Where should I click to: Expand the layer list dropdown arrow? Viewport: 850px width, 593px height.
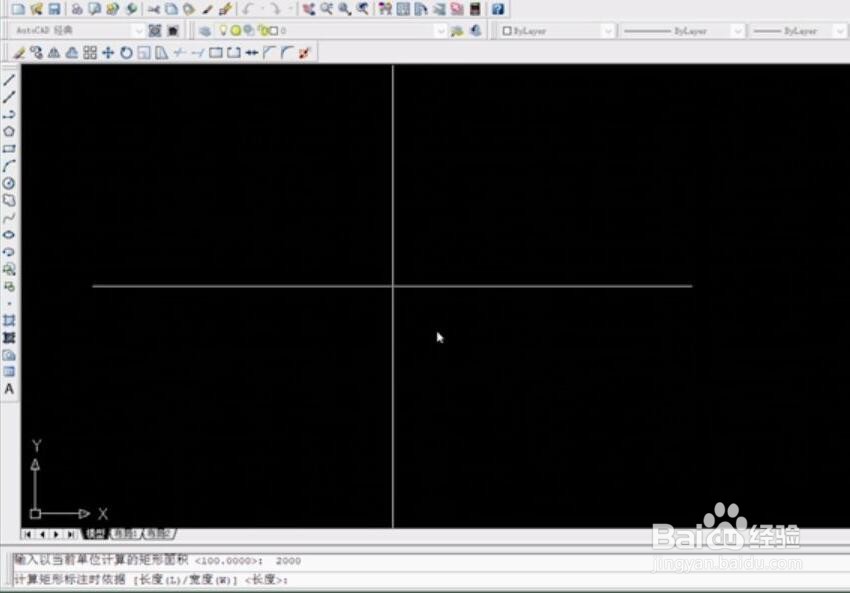440,31
